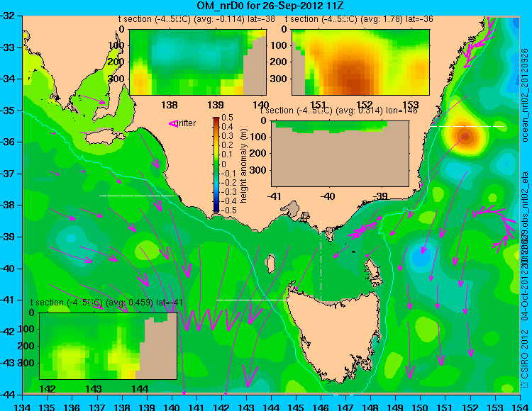The width and height of the screenshot is (532, 411).
Task: Click the lat=-38 section title text
Action: [196, 19]
